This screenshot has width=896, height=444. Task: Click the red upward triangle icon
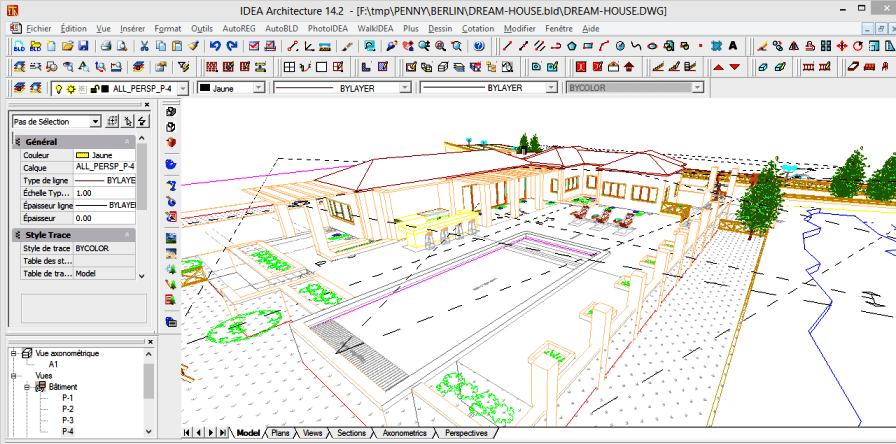click(x=718, y=67)
